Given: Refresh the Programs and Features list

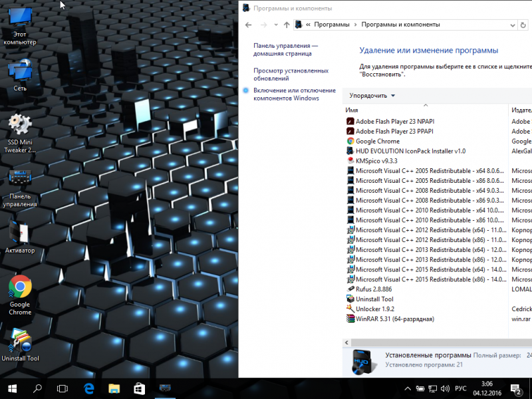Looking at the screenshot, I should (x=523, y=25).
